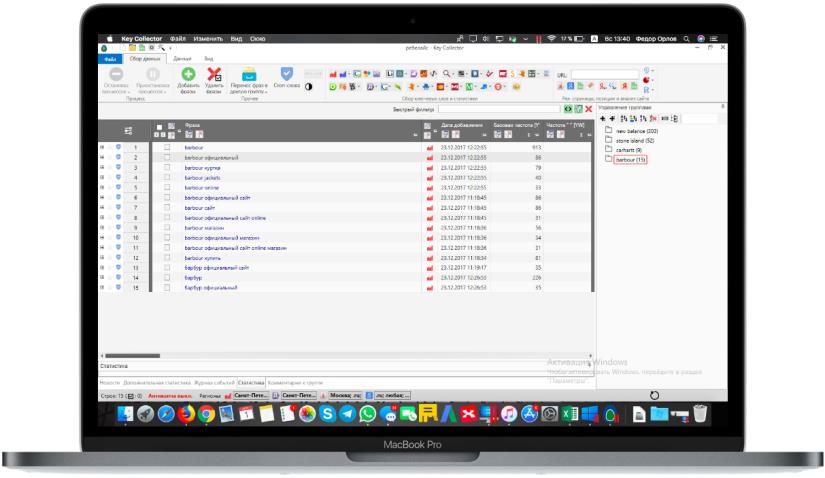Screen dimensions: 825x478
Task: Click the Приостановка процессов dropdown button
Action: (153, 80)
